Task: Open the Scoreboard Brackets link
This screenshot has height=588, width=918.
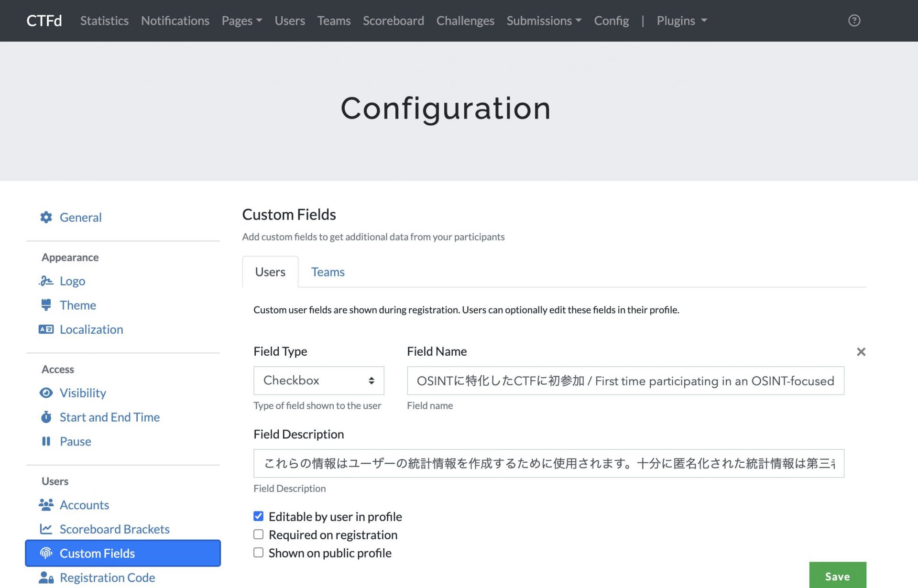Action: (x=114, y=529)
